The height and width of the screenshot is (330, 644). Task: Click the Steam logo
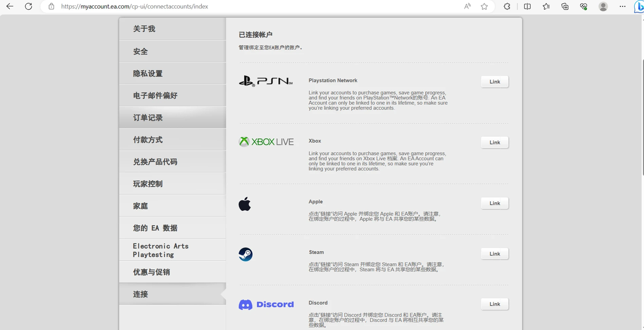pos(246,254)
